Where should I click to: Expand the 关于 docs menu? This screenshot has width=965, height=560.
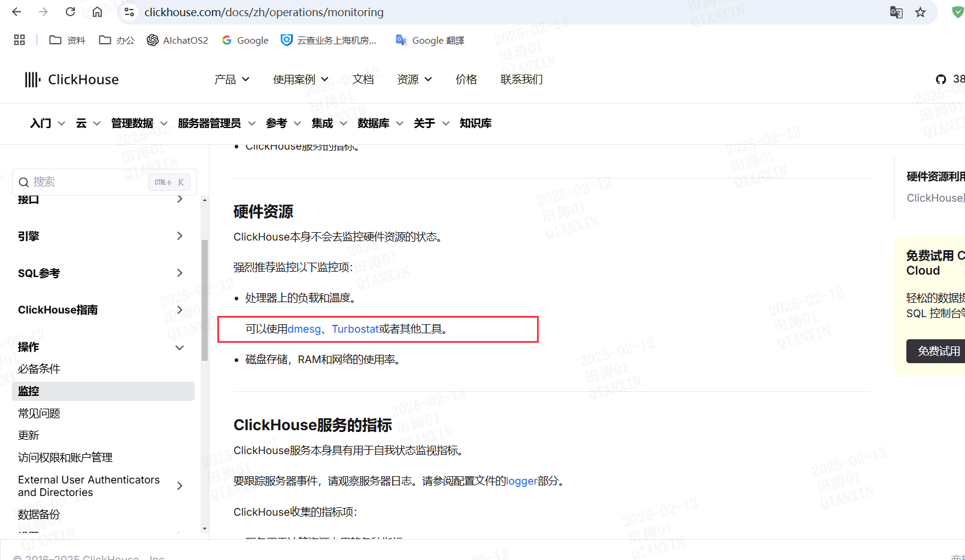431,123
